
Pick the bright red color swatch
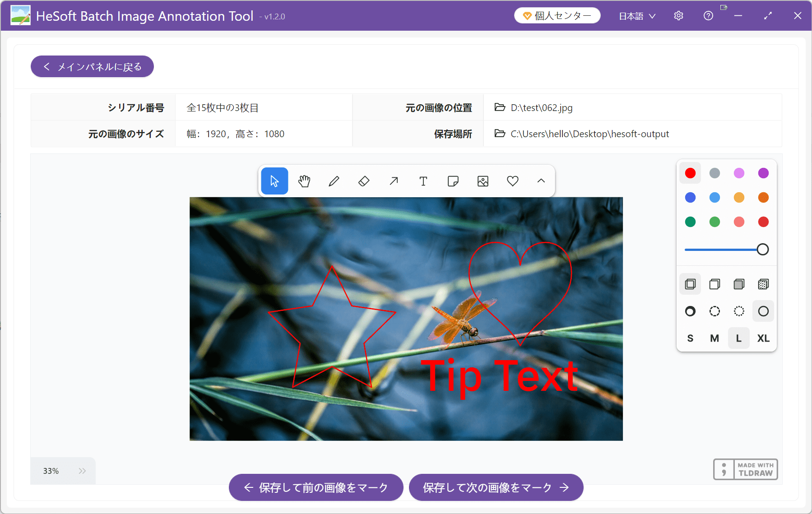click(690, 173)
